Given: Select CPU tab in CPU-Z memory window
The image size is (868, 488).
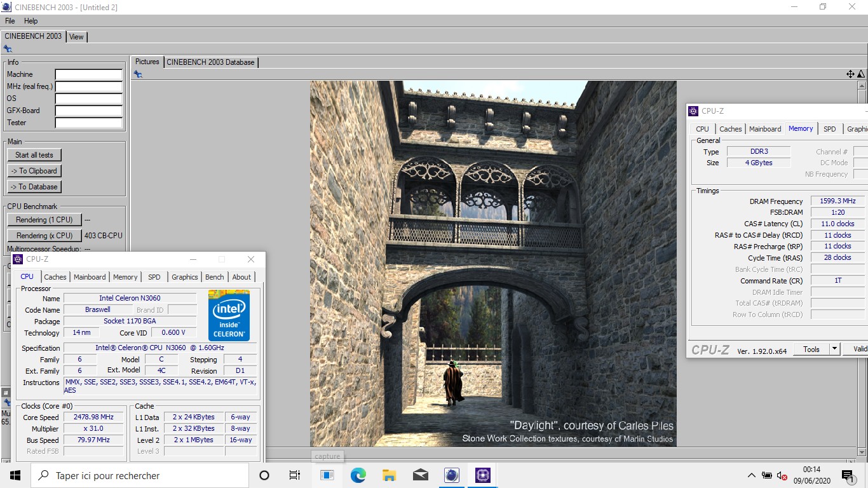Looking at the screenshot, I should tap(702, 129).
